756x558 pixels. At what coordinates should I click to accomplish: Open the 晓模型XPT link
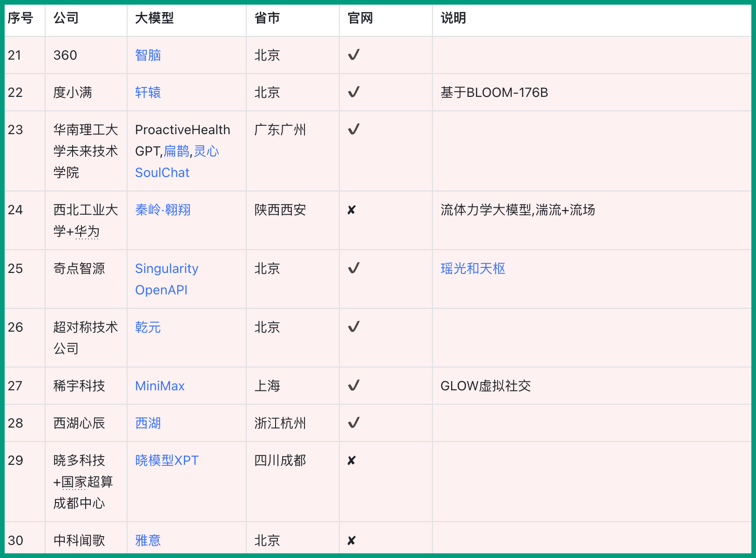click(x=167, y=461)
